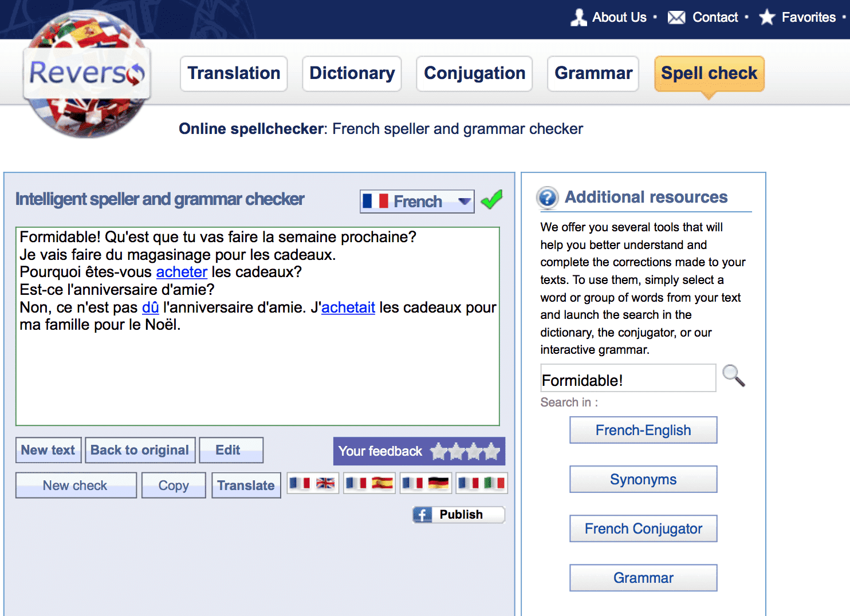Translate using French to English flags

click(x=313, y=483)
